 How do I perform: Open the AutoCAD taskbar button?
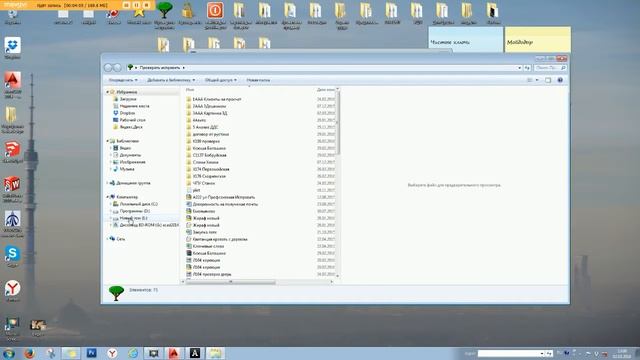pyautogui.click(x=174, y=353)
